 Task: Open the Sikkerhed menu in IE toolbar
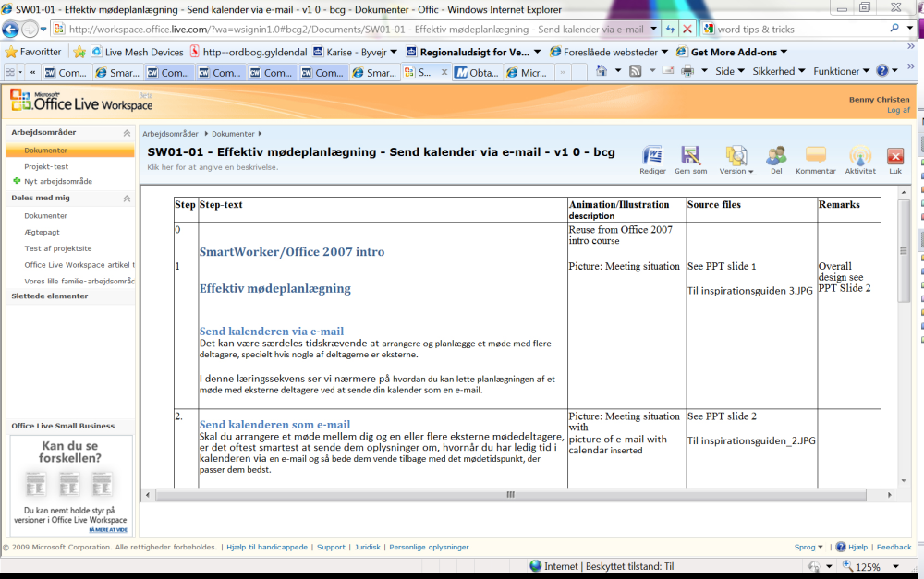(778, 71)
